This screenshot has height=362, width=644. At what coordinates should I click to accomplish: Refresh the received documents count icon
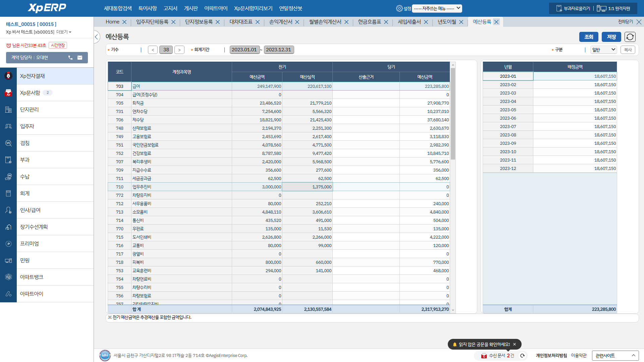(x=522, y=356)
